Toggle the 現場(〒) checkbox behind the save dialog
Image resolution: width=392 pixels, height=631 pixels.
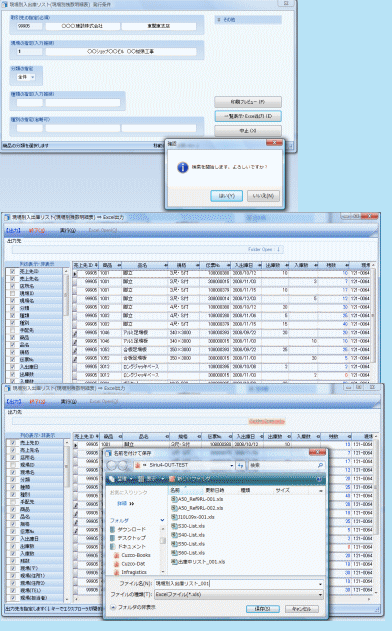13,568
